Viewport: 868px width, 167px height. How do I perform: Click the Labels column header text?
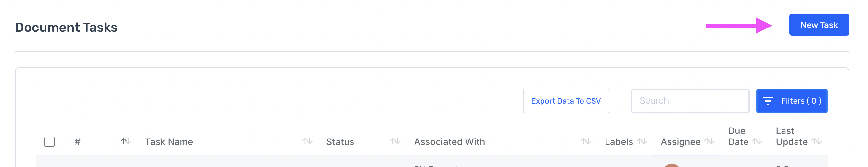point(619,142)
